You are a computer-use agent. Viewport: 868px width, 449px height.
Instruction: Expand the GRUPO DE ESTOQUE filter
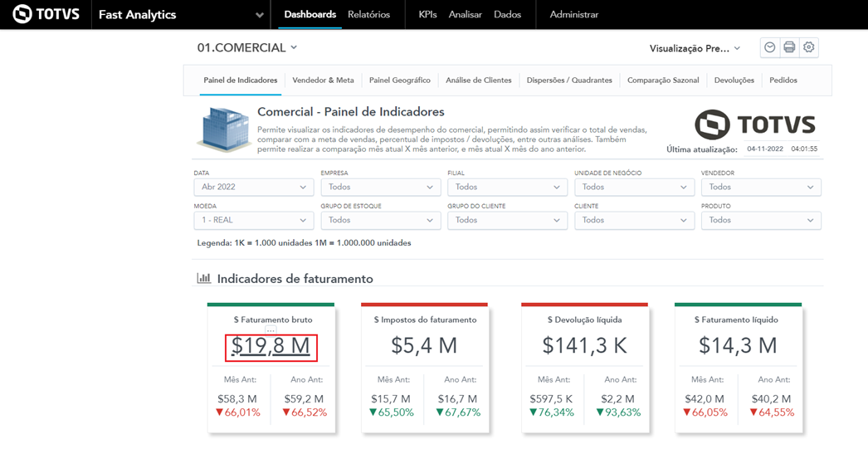point(381,220)
